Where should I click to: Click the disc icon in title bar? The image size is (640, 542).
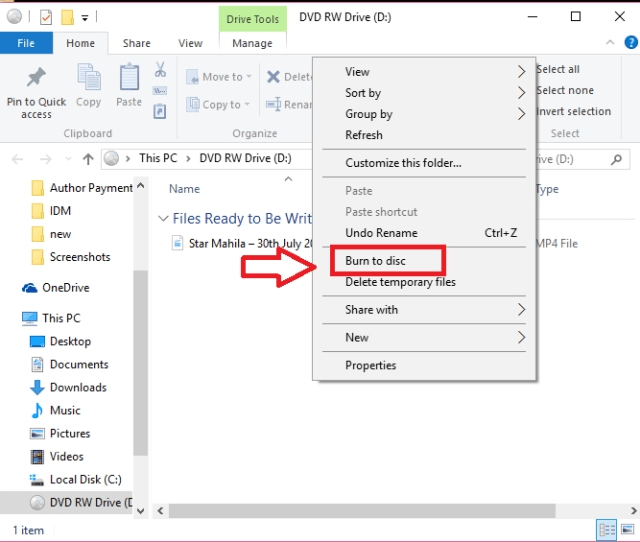point(14,17)
